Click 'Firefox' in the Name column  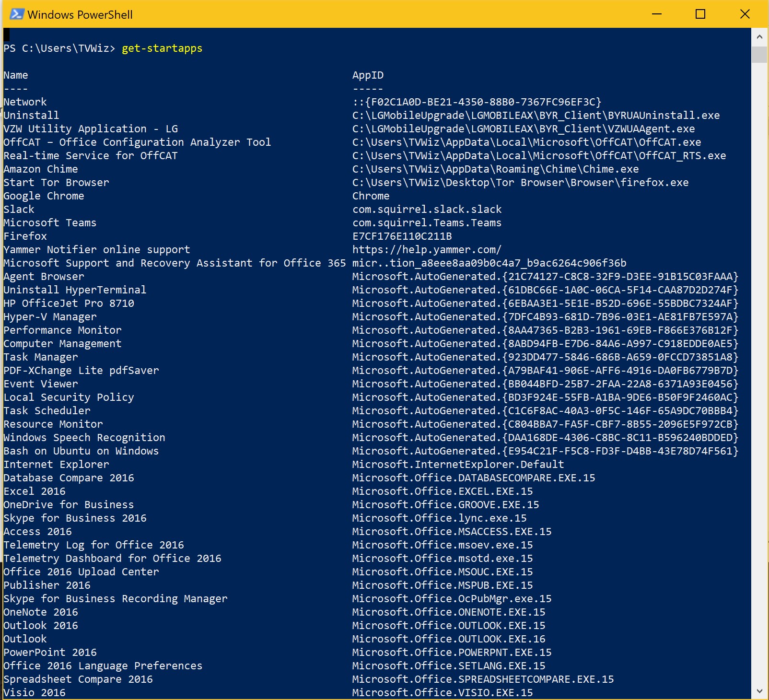tap(25, 236)
